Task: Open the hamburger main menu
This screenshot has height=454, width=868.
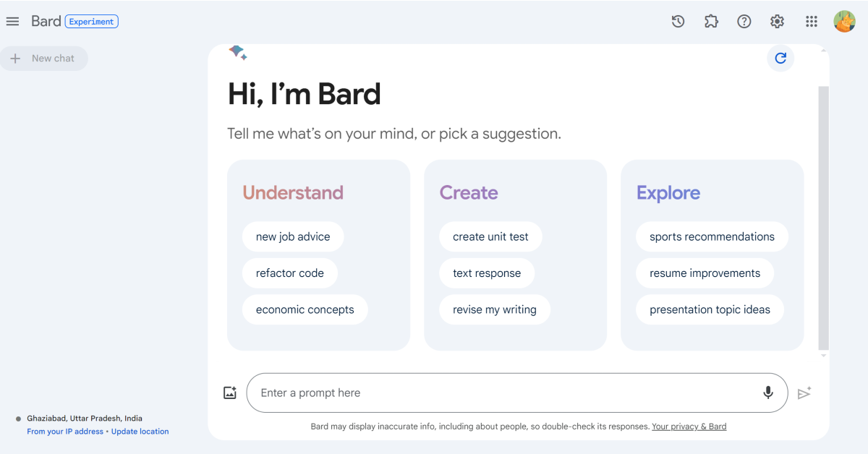Action: click(x=12, y=22)
